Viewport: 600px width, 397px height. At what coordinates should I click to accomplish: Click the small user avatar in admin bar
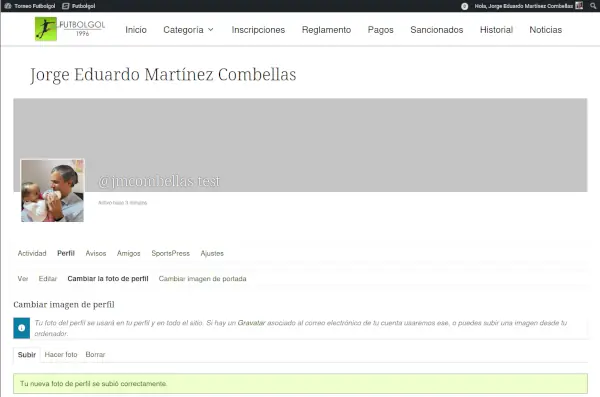pyautogui.click(x=579, y=6)
